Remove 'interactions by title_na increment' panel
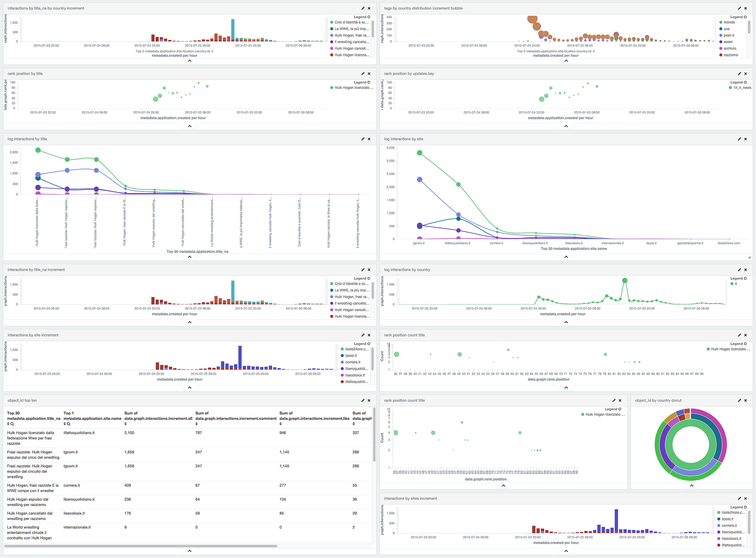756x558 pixels. 369,270
